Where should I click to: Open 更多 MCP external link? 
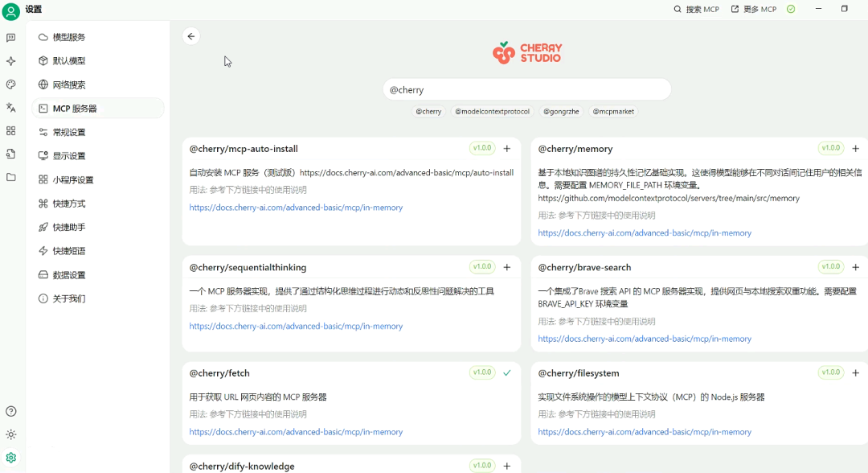pyautogui.click(x=754, y=9)
